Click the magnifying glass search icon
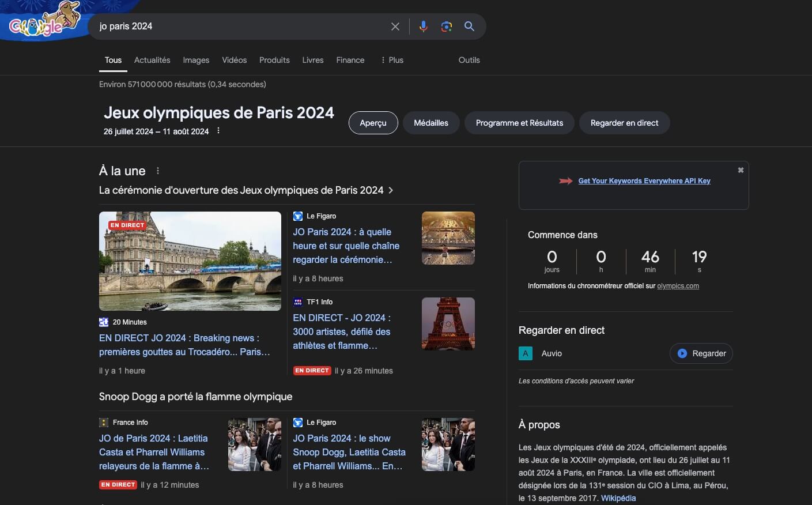Screen dimensions: 812x505 [469, 27]
